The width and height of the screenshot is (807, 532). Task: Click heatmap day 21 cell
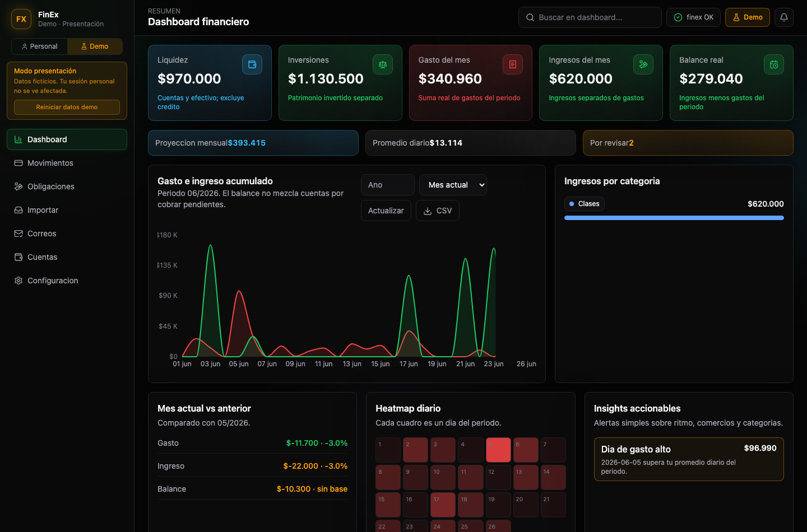click(x=553, y=505)
